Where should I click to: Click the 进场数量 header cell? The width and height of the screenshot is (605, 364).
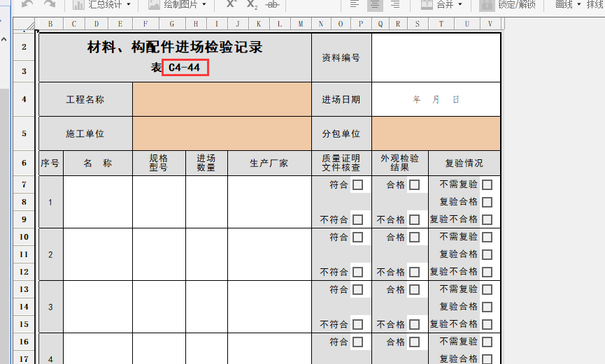tap(206, 163)
